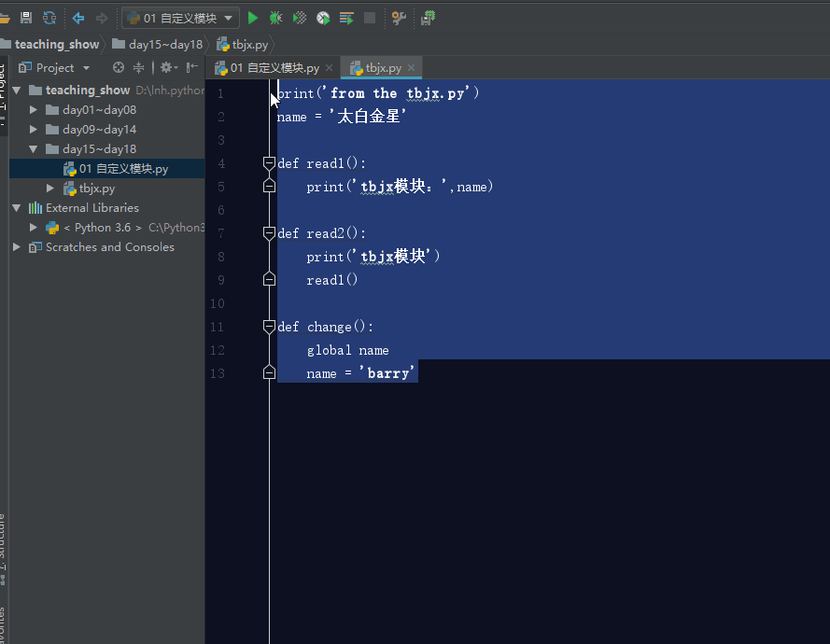Close the '01 自定义模块.py' tab
The height and width of the screenshot is (644, 830).
pos(330,68)
